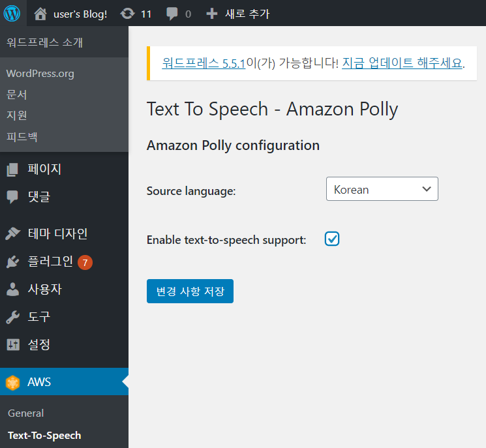
Task: Open the comments bubble icon in toolbar
Action: (x=172, y=14)
